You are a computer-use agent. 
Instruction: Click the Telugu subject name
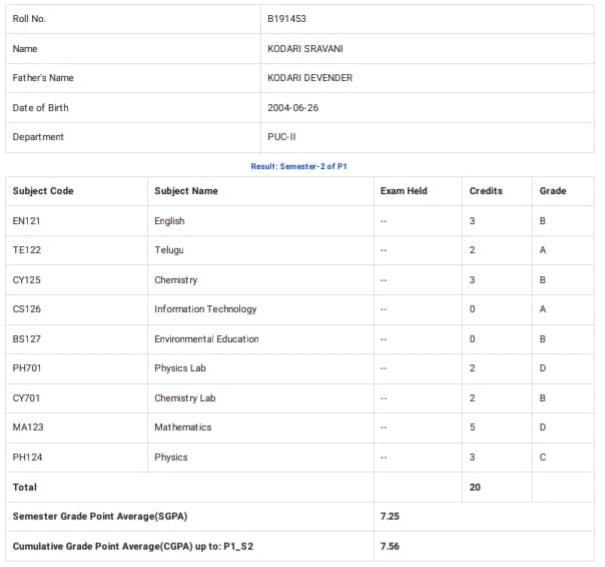(169, 250)
